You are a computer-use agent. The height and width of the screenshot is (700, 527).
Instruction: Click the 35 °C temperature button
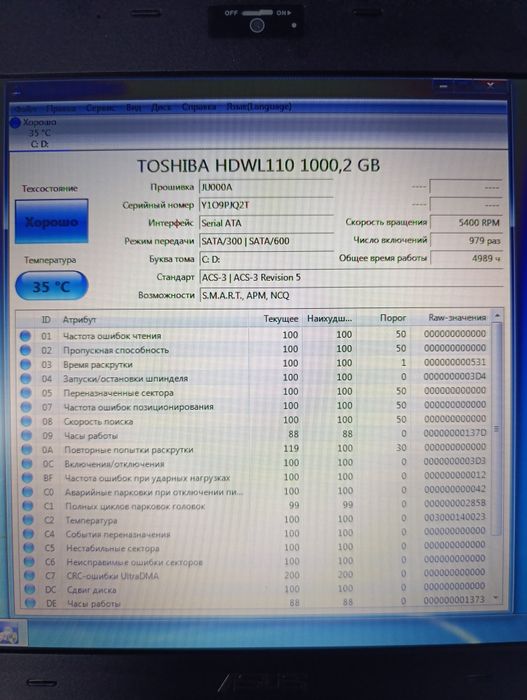51,286
